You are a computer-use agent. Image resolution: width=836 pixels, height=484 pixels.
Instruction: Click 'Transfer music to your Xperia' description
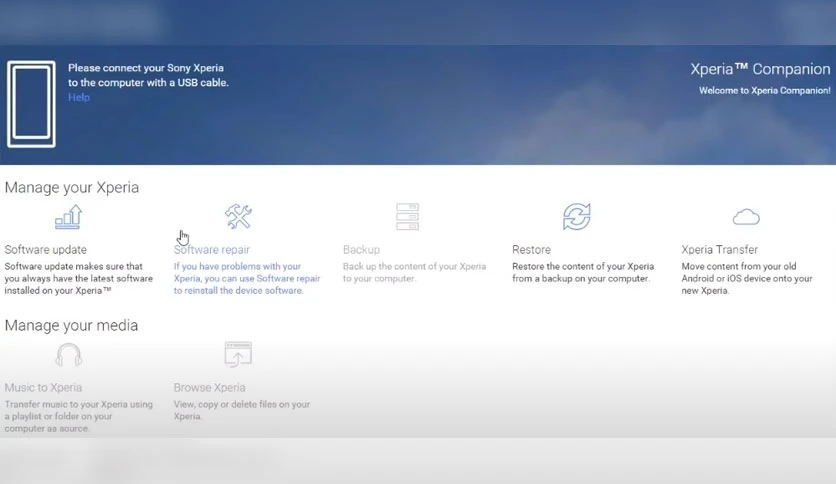pos(78,416)
